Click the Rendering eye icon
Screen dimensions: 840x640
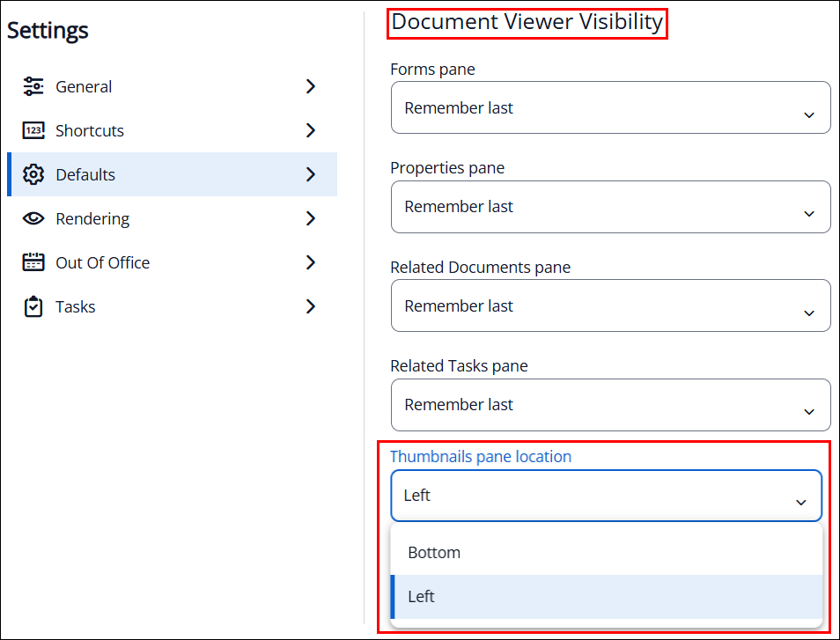33,218
